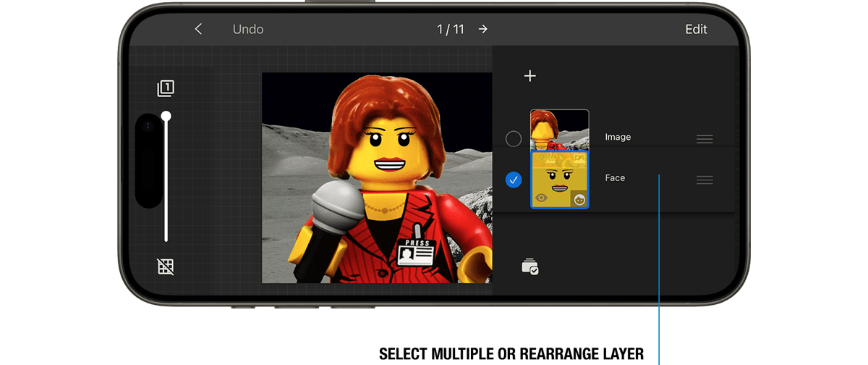Adjust the vertical opacity slider handle
Image resolution: width=868 pixels, height=365 pixels.
pyautogui.click(x=166, y=116)
